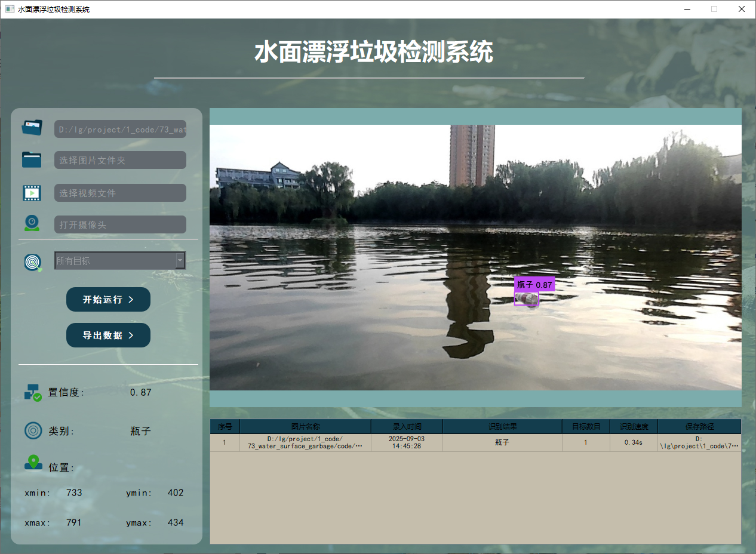Select row 1 index cell
This screenshot has height=554, width=756.
pos(225,442)
